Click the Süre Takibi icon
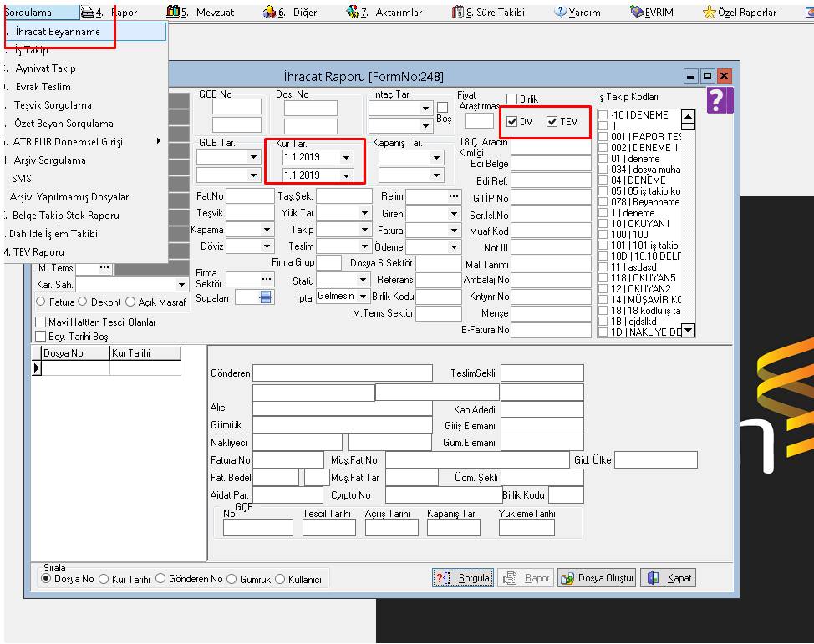Screen dimensions: 814x644 click(x=457, y=12)
